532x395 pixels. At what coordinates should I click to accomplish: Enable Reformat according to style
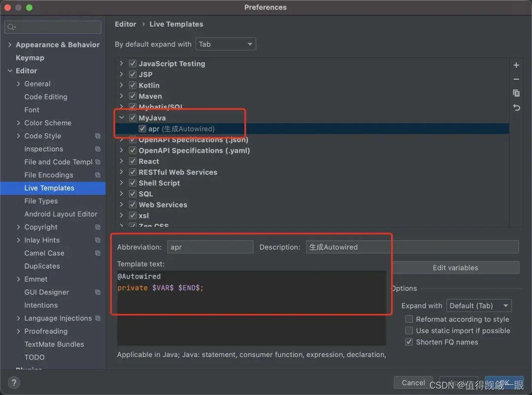pos(409,319)
